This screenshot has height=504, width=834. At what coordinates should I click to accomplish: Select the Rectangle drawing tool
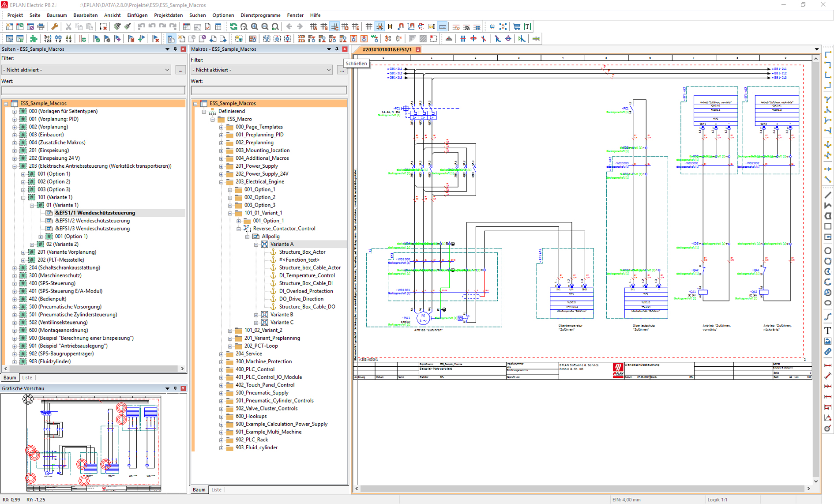[x=827, y=226]
